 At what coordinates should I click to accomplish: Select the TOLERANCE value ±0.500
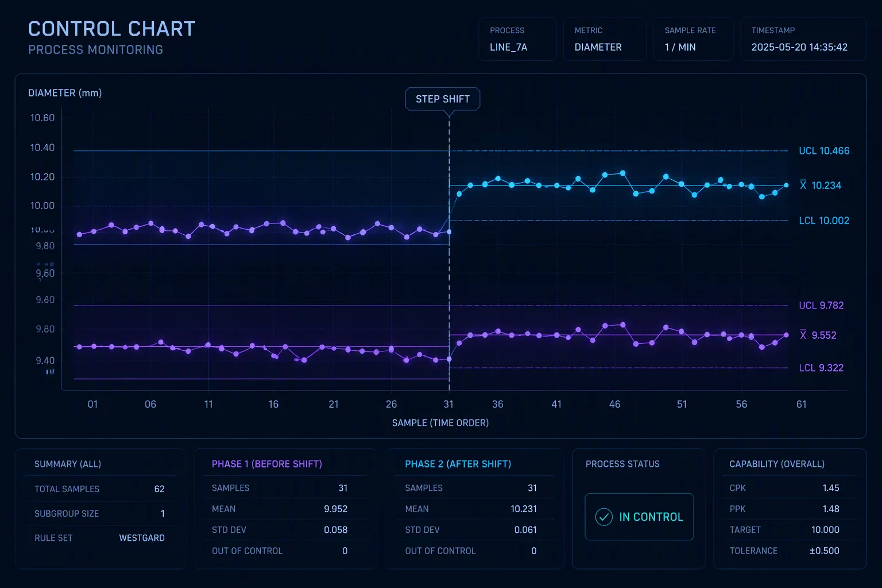point(825,551)
